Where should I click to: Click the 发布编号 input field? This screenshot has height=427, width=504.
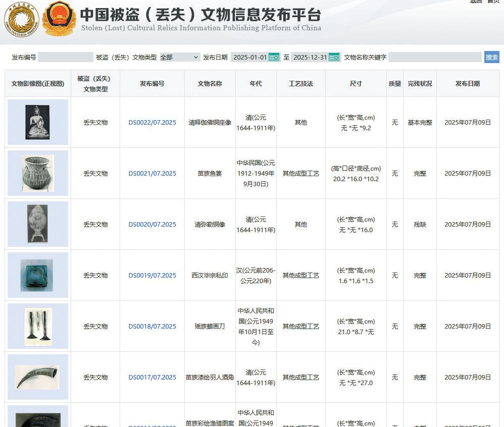tap(65, 58)
